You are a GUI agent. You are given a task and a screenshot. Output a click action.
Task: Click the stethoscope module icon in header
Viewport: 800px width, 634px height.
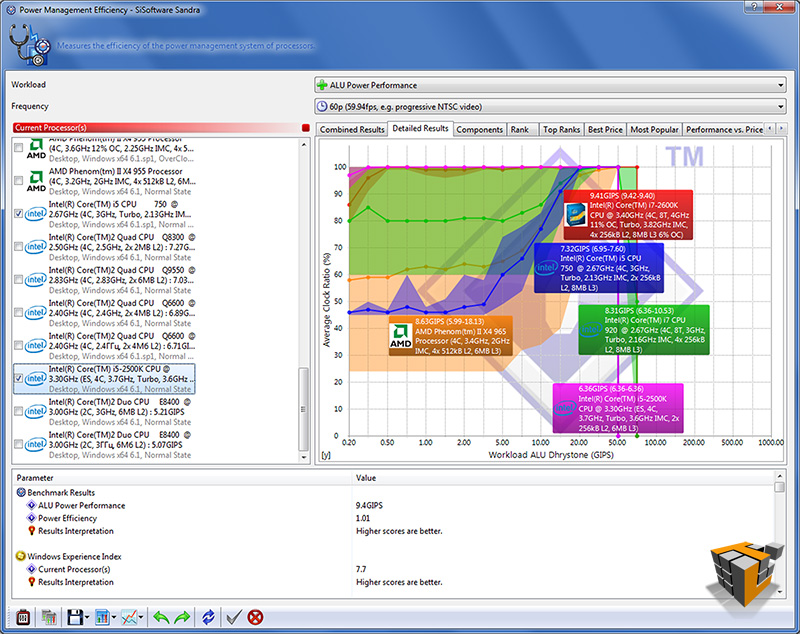pos(30,45)
